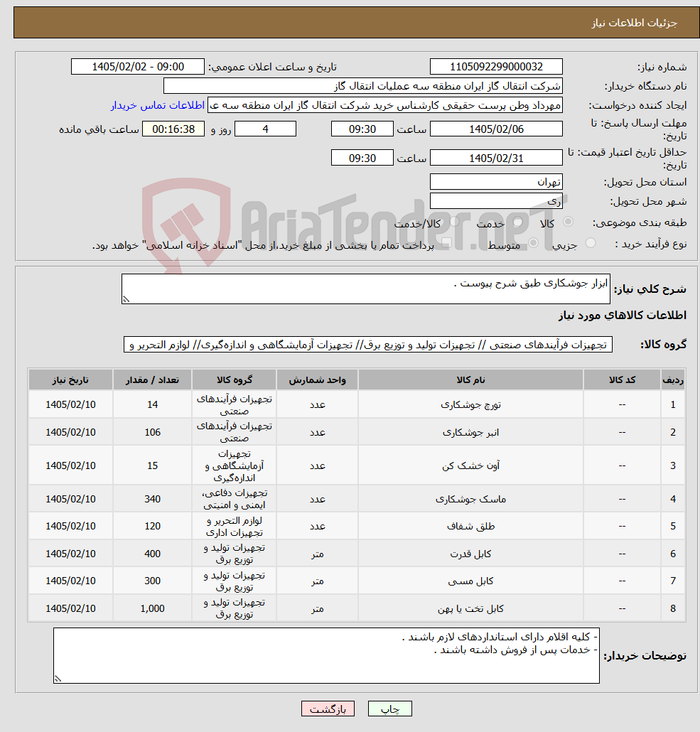Click the buyer notes text area
Screen dimensions: 700x732
tap(326, 655)
